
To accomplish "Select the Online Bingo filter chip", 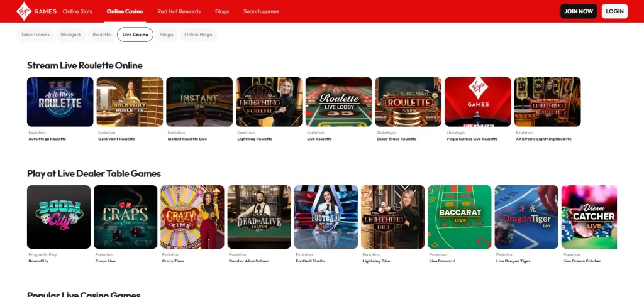I will click(x=198, y=35).
